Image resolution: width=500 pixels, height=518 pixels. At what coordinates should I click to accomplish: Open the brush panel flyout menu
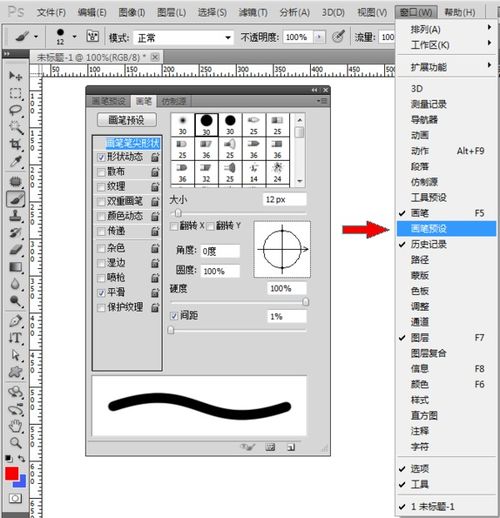point(322,101)
